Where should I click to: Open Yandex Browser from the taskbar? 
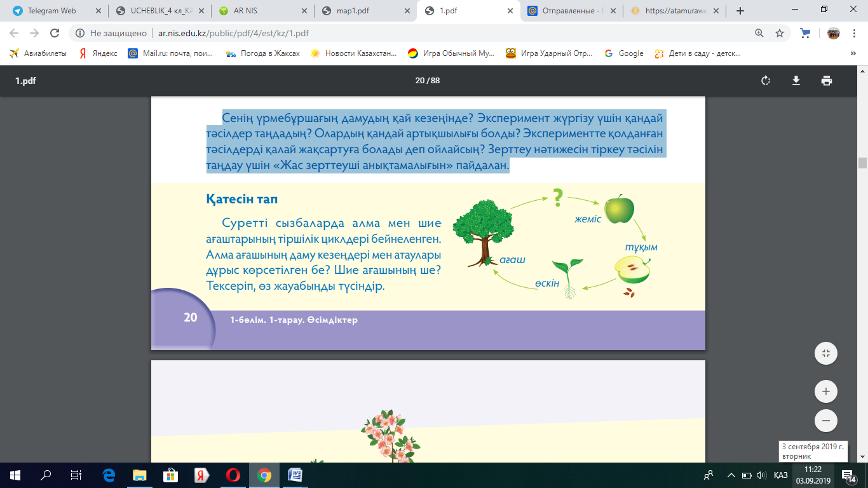tap(201, 475)
